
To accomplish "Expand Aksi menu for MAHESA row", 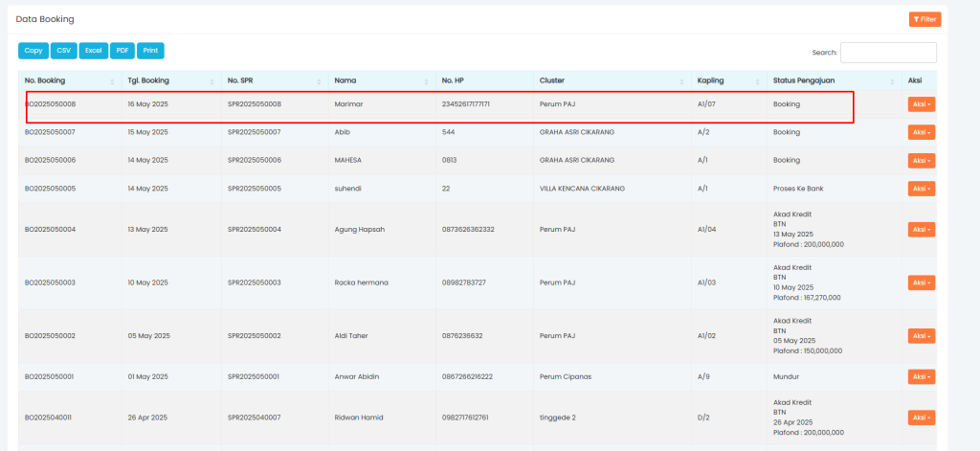I will coord(922,161).
